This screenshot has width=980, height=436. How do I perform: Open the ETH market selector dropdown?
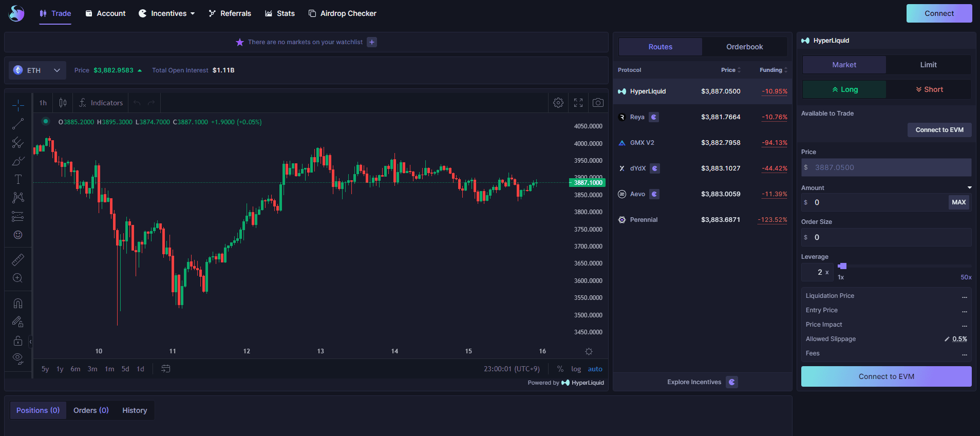click(x=37, y=70)
